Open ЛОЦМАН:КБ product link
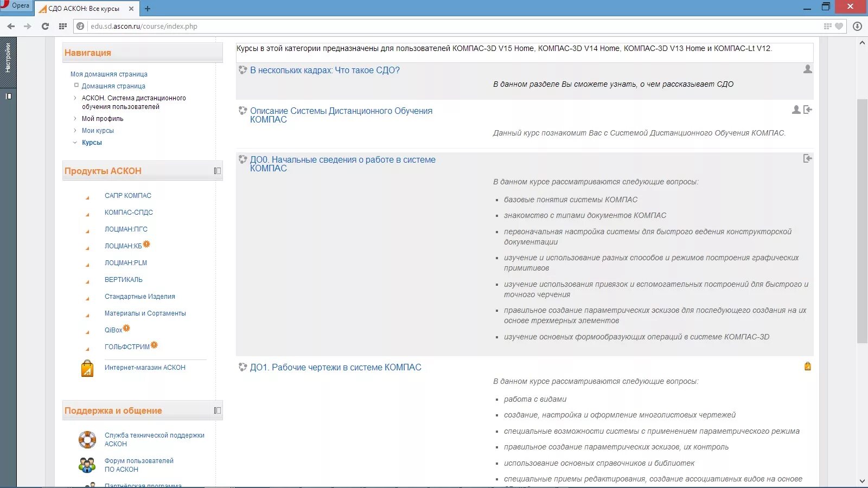Viewport: 868px width, 488px height. (123, 246)
